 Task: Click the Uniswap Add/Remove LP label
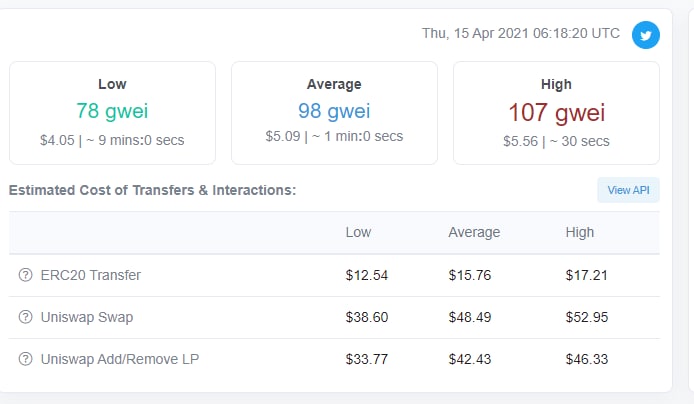pyautogui.click(x=120, y=359)
